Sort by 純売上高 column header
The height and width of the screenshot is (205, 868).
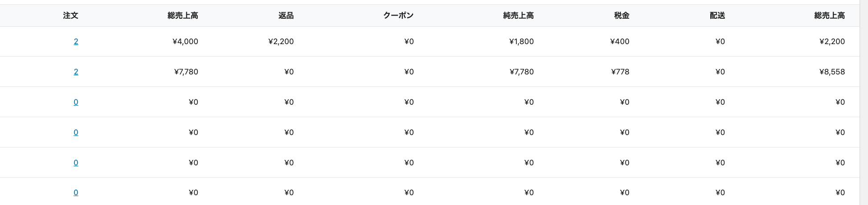pyautogui.click(x=518, y=16)
